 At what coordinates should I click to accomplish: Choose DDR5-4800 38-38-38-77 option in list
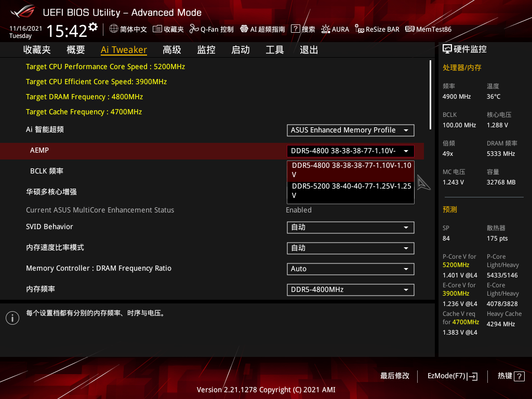(351, 170)
